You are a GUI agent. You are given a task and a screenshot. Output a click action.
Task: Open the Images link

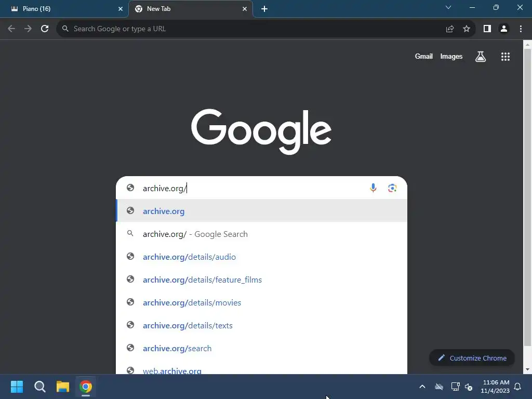pos(451,57)
